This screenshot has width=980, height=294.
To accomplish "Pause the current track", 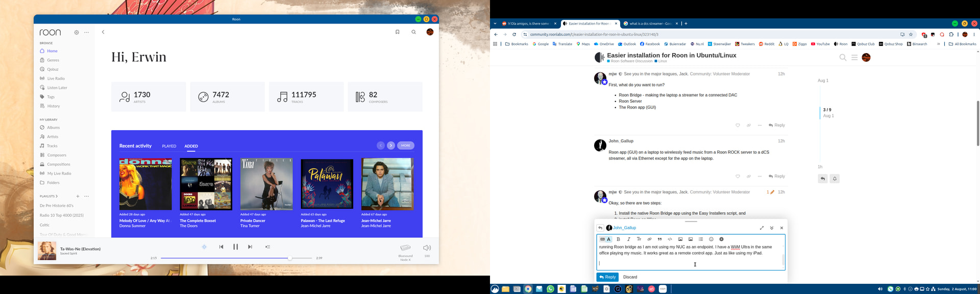I will pos(236,247).
